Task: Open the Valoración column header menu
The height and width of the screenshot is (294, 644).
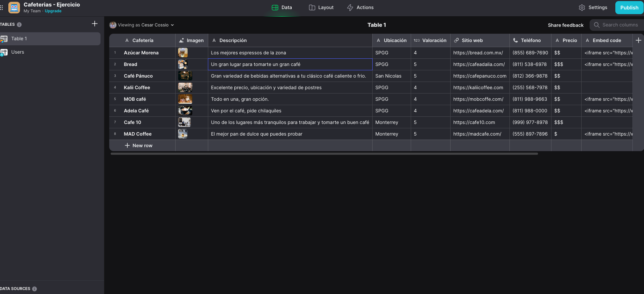Action: [430, 40]
